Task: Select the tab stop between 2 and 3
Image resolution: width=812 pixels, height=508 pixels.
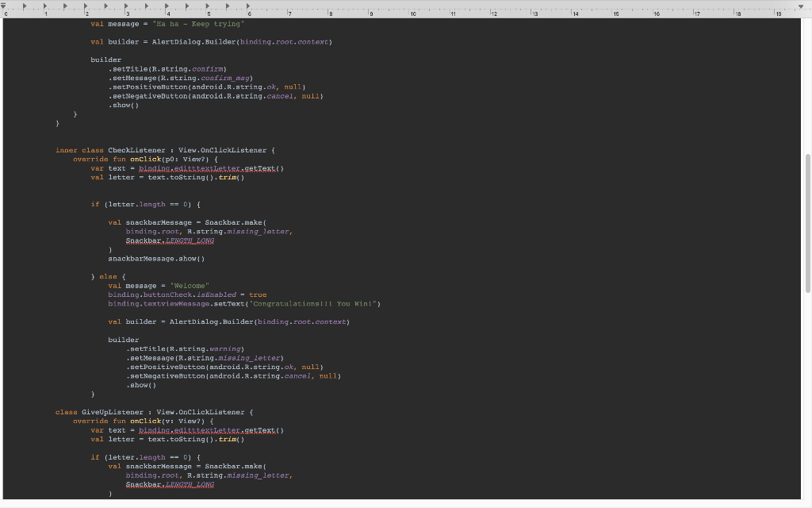Action: tap(106, 6)
